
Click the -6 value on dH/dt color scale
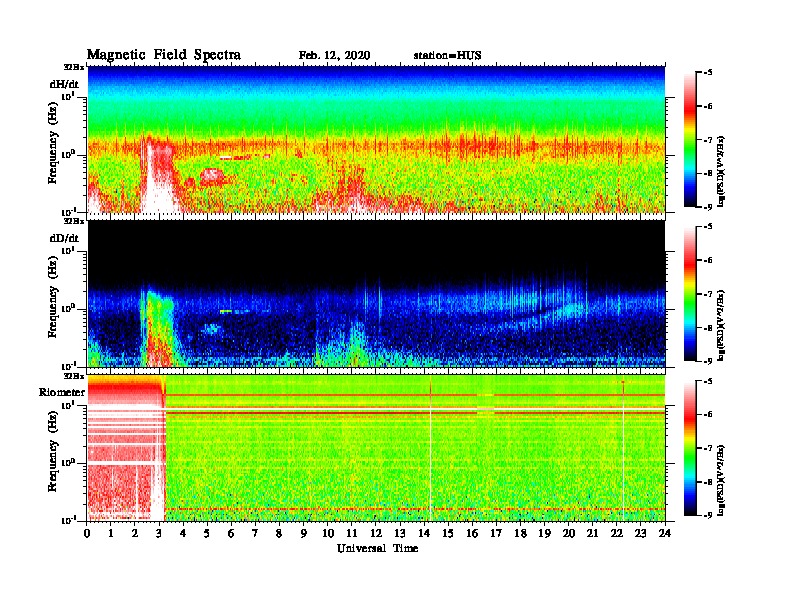tap(708, 106)
